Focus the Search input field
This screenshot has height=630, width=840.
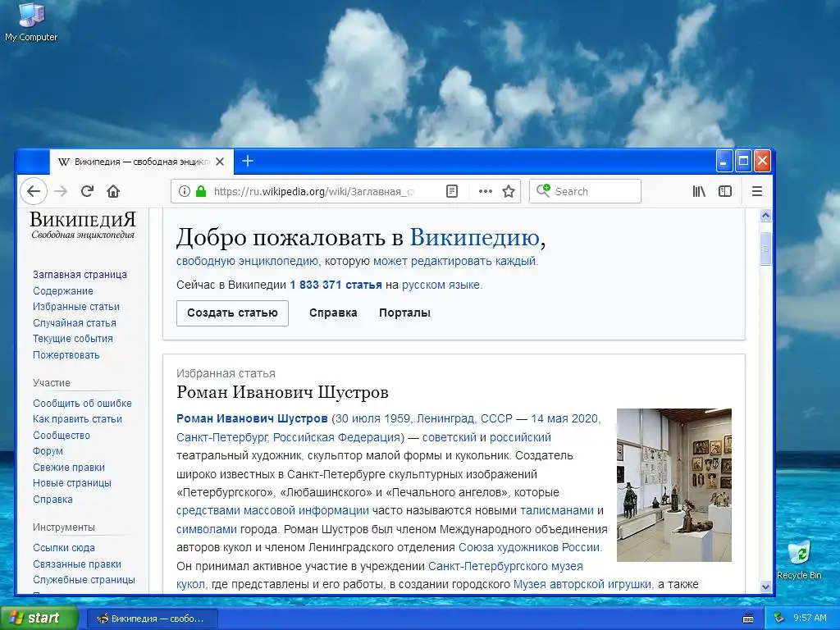(585, 191)
